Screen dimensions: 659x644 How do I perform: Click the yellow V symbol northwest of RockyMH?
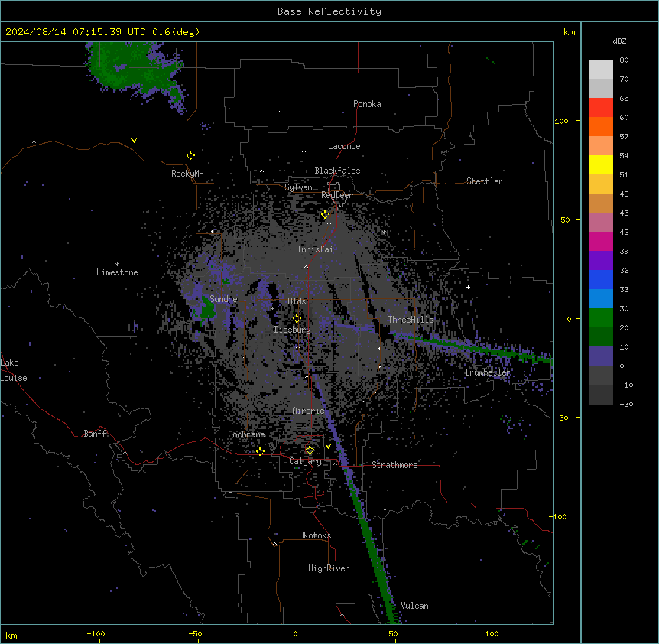click(134, 141)
